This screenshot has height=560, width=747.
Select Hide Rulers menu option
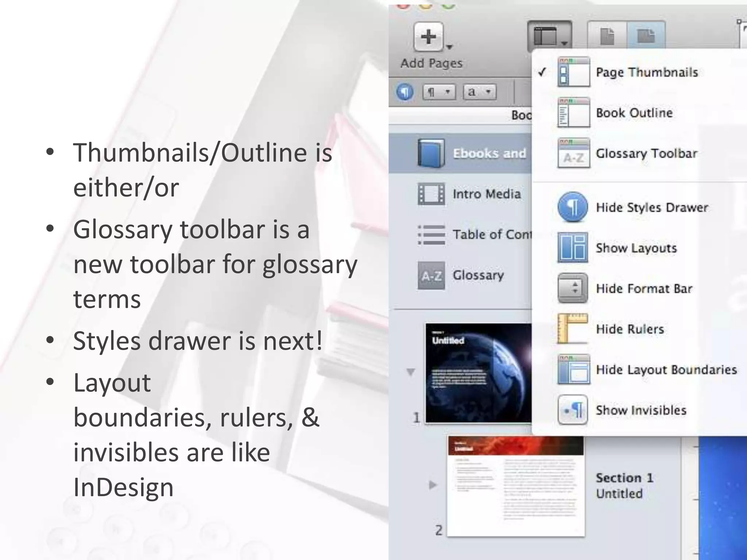coord(639,329)
